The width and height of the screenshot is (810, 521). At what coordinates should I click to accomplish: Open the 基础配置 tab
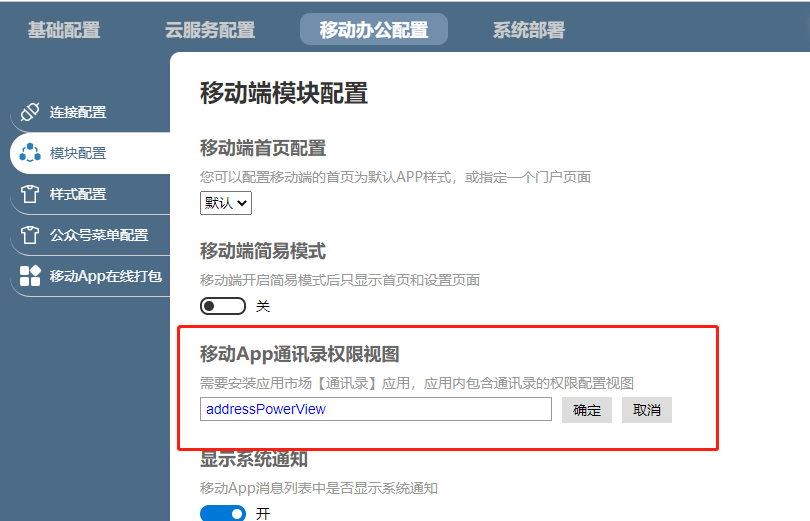(64, 30)
